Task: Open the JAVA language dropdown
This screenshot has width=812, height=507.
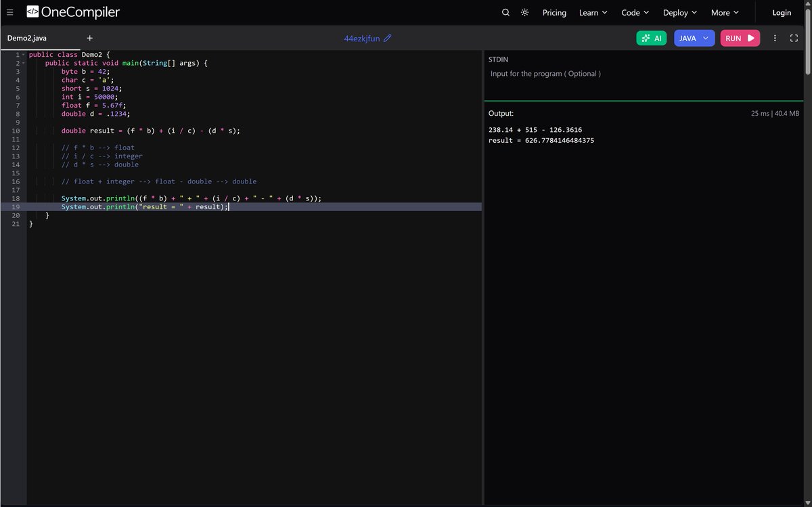Action: [x=694, y=38]
